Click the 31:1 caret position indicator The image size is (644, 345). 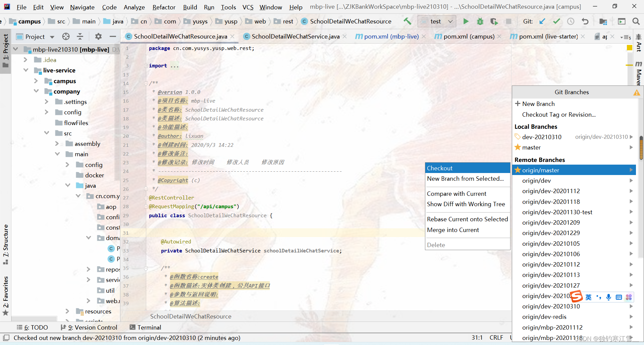coord(477,338)
